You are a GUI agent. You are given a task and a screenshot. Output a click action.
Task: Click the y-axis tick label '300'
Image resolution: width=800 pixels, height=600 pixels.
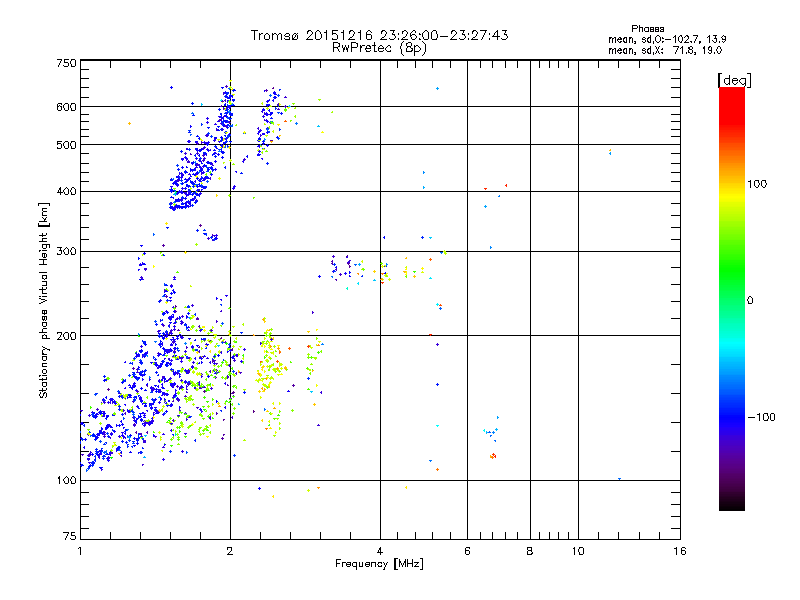click(66, 252)
